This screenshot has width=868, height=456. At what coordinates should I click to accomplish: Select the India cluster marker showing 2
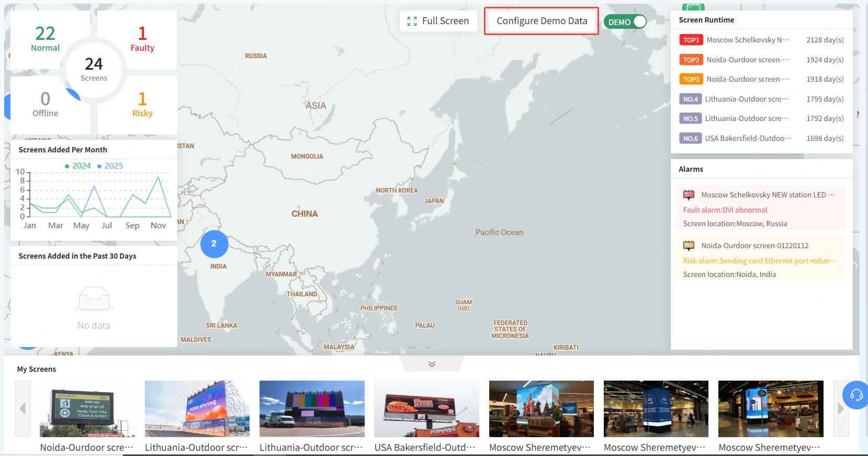pyautogui.click(x=214, y=243)
